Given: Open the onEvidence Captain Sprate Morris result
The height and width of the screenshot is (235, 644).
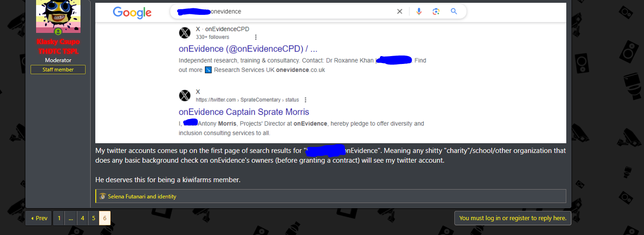Looking at the screenshot, I should (x=244, y=112).
